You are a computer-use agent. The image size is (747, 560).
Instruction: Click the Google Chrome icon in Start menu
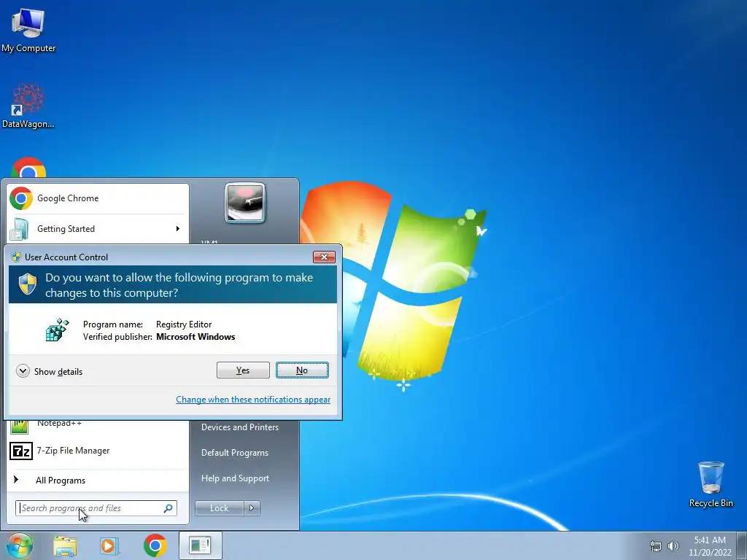click(21, 198)
